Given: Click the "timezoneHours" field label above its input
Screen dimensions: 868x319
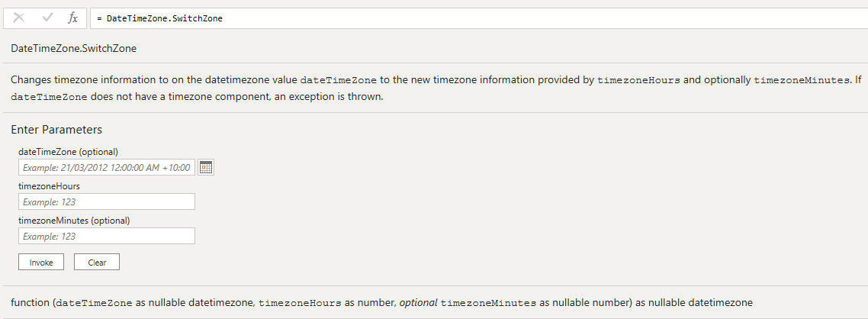Looking at the screenshot, I should point(49,185).
